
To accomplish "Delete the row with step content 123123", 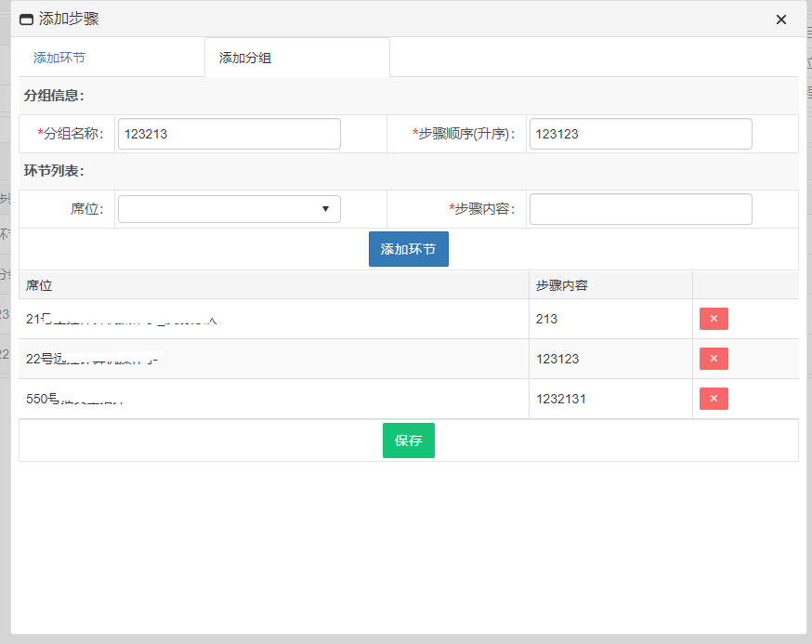I will 714,359.
